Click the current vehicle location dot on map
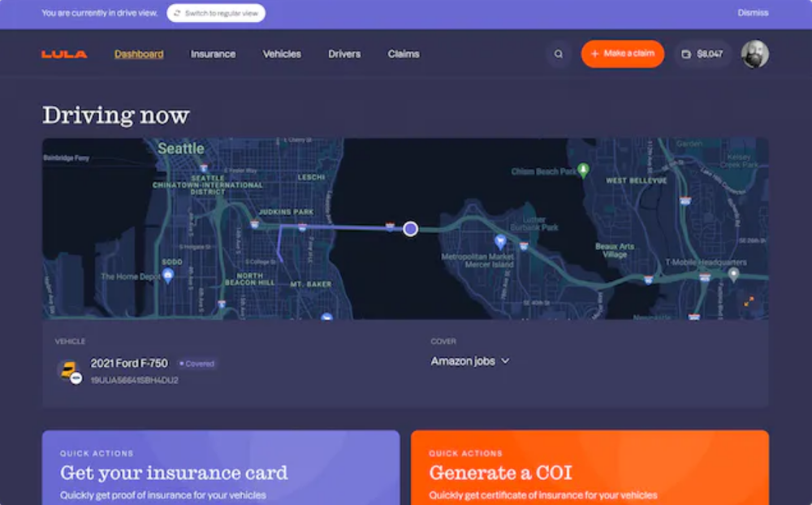812x505 pixels. click(x=411, y=228)
